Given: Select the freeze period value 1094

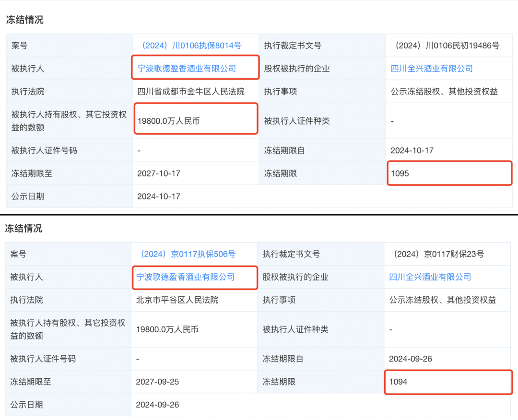Looking at the screenshot, I should (398, 382).
